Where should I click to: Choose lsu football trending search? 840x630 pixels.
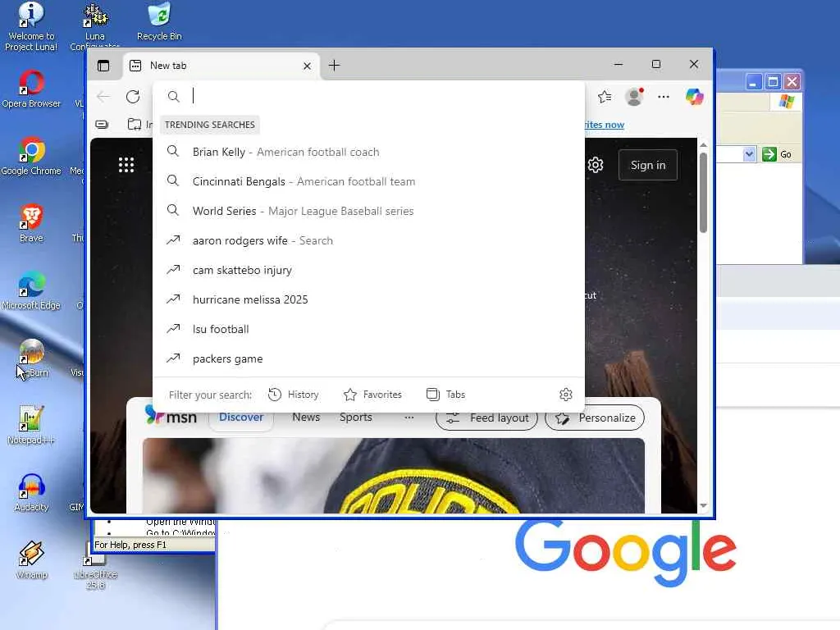pos(368,329)
